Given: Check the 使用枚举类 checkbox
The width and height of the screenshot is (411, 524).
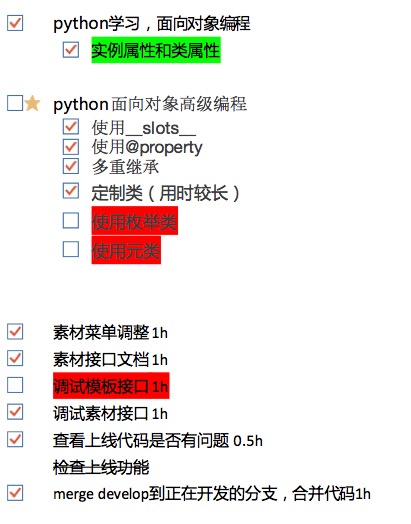Looking at the screenshot, I should click(71, 220).
